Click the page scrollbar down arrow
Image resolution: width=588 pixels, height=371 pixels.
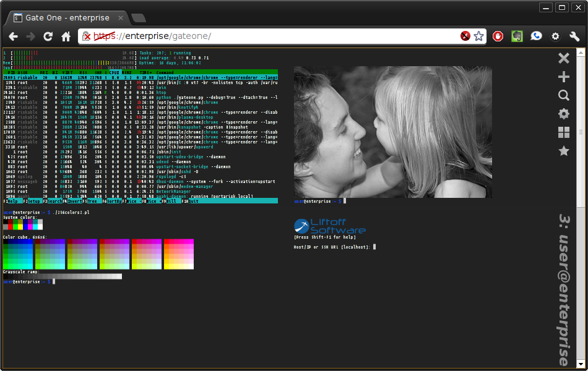pos(581,364)
